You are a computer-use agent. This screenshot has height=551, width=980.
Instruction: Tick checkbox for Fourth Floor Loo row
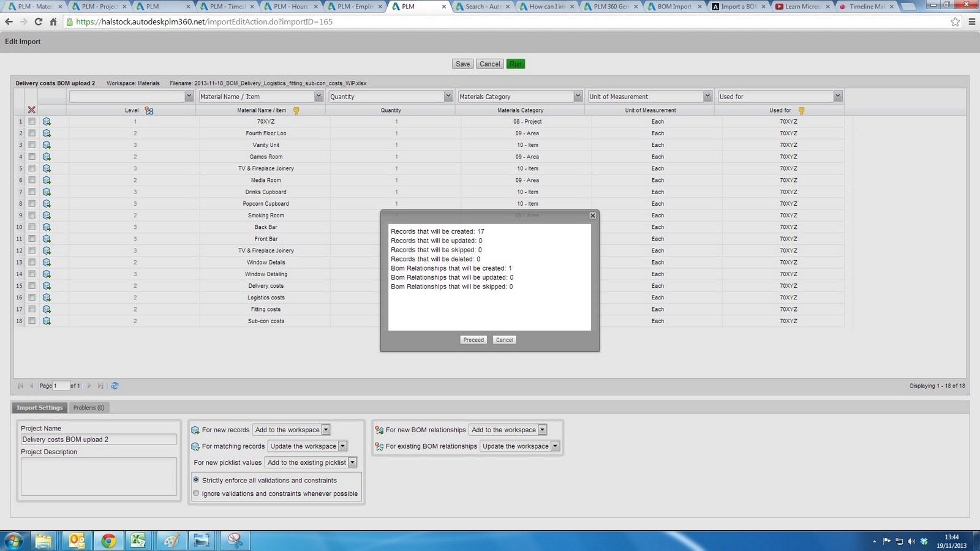click(32, 133)
